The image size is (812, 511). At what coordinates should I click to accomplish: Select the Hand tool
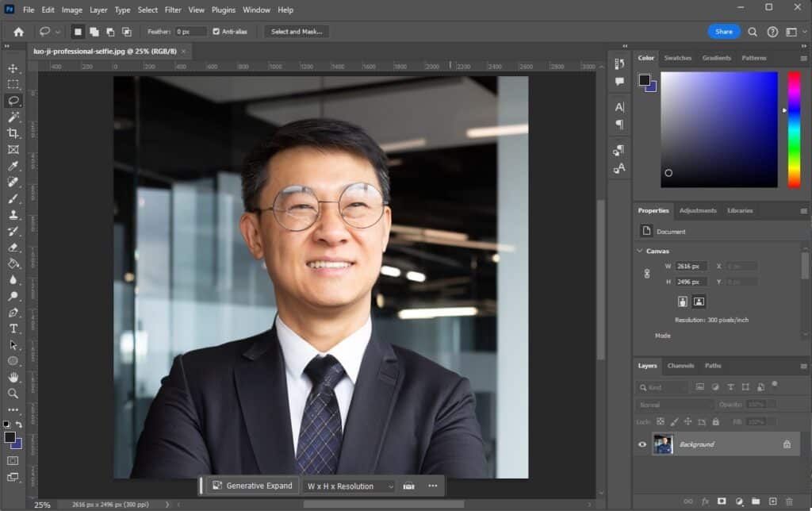coord(13,377)
